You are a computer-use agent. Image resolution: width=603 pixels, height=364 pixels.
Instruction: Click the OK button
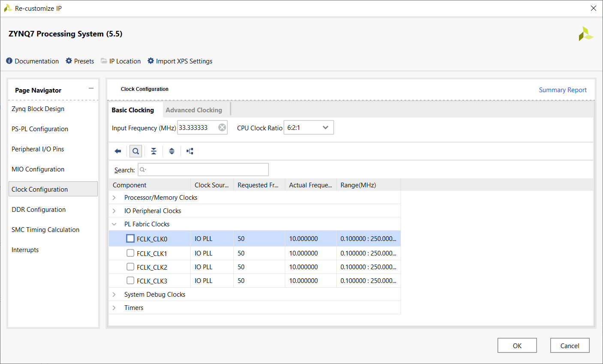[x=517, y=346]
